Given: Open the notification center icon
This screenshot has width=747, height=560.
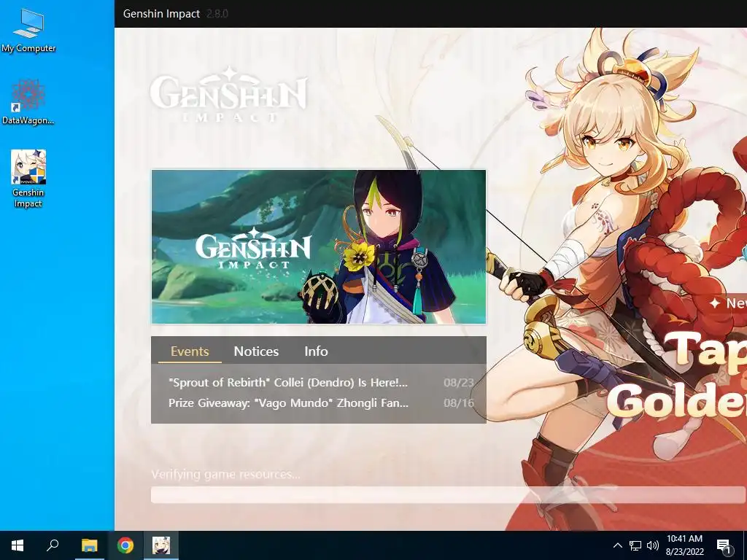Looking at the screenshot, I should pyautogui.click(x=724, y=545).
